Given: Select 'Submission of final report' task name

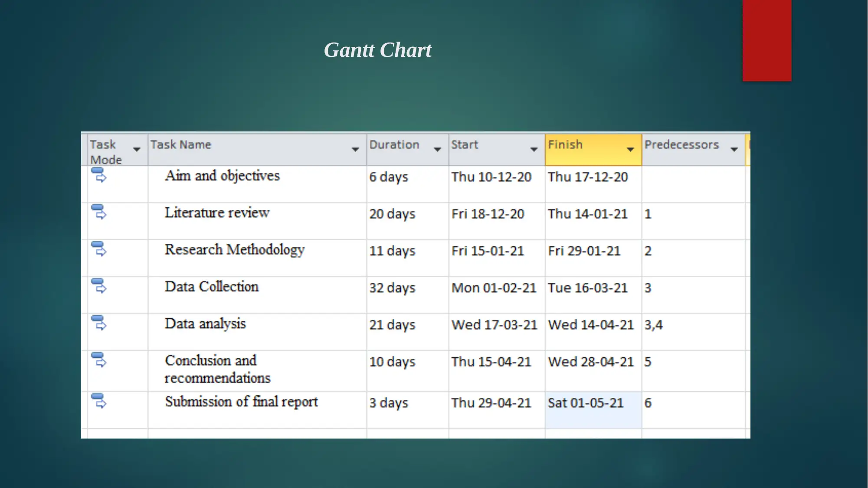Looking at the screenshot, I should (x=241, y=402).
